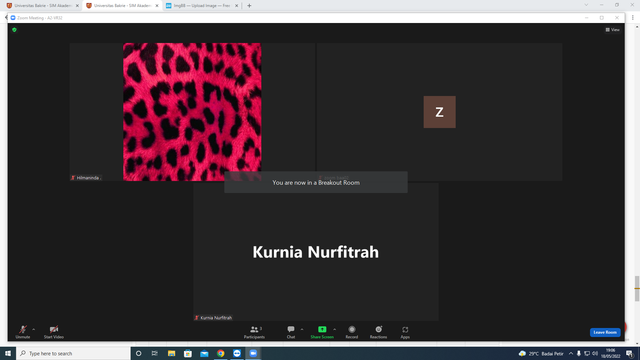640x360 pixels.
Task: Open the Participants panel
Action: 254,332
